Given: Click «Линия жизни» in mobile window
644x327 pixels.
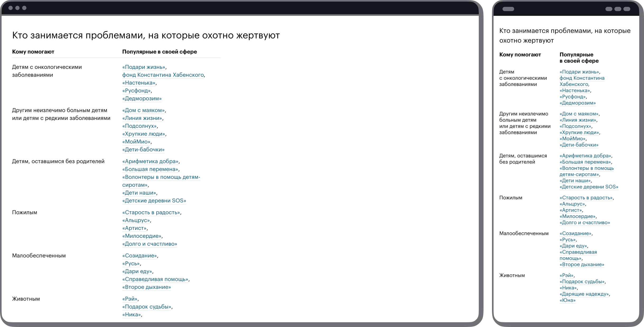Looking at the screenshot, I should click(578, 120).
